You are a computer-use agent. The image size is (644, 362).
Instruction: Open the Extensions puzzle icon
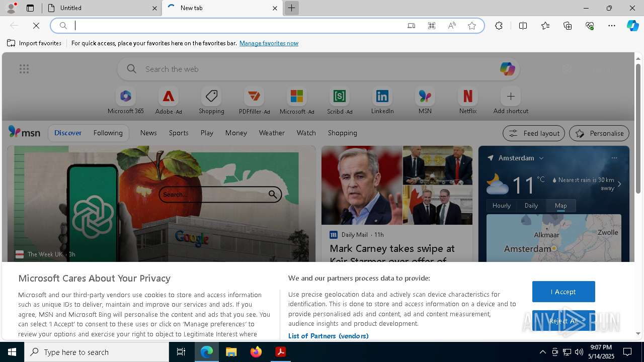tap(499, 26)
